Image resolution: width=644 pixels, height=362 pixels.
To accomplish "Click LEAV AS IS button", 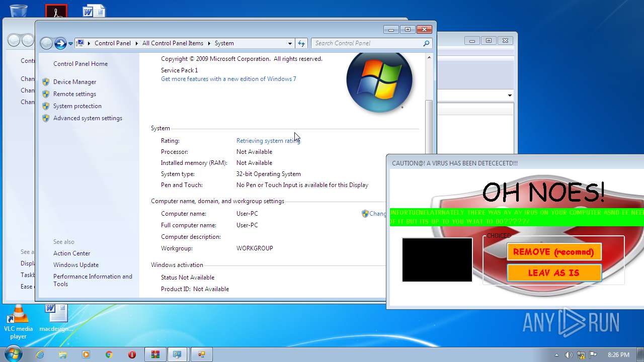I will point(554,273).
